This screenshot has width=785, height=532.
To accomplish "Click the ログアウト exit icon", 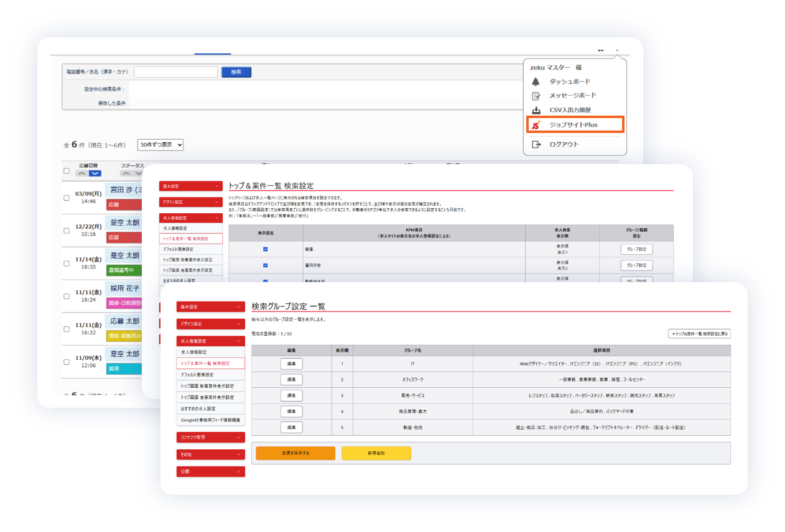I will (536, 144).
